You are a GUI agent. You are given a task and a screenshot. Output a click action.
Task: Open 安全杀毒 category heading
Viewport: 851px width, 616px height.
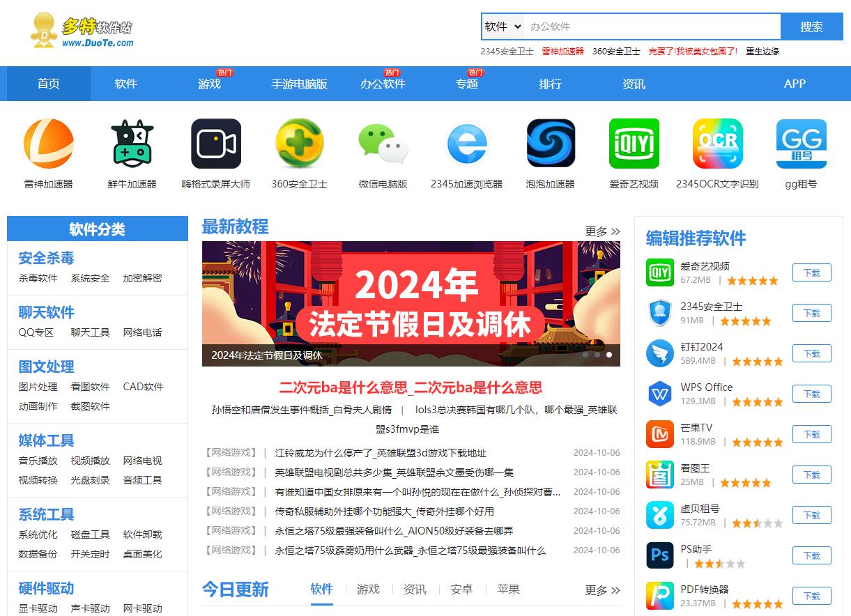(46, 258)
